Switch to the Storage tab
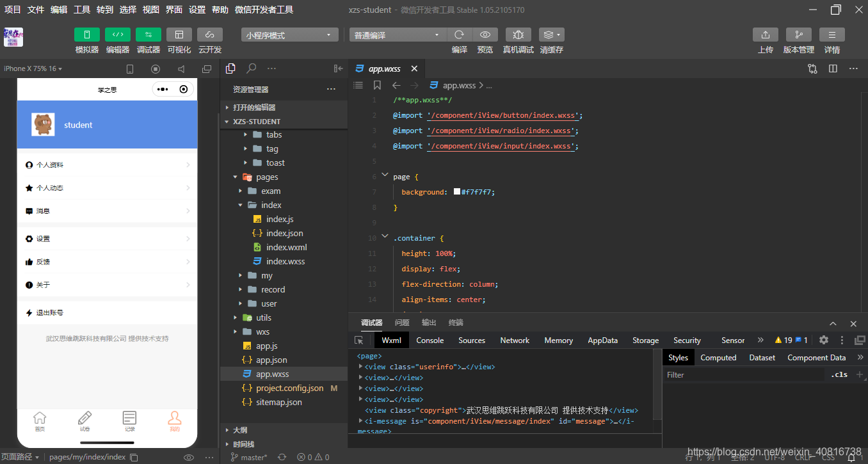Screen dimensions: 868x464 click(x=645, y=340)
